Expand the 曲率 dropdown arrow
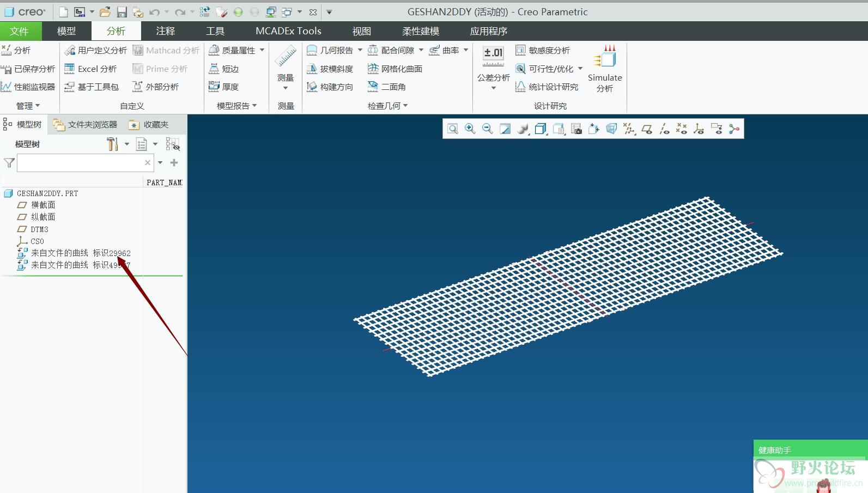Image resolution: width=868 pixels, height=493 pixels. (x=466, y=50)
